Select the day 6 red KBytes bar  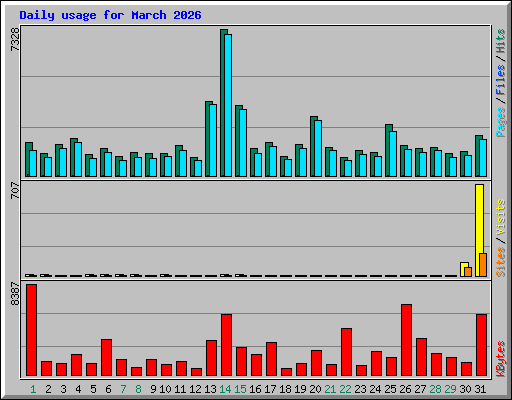(x=106, y=358)
